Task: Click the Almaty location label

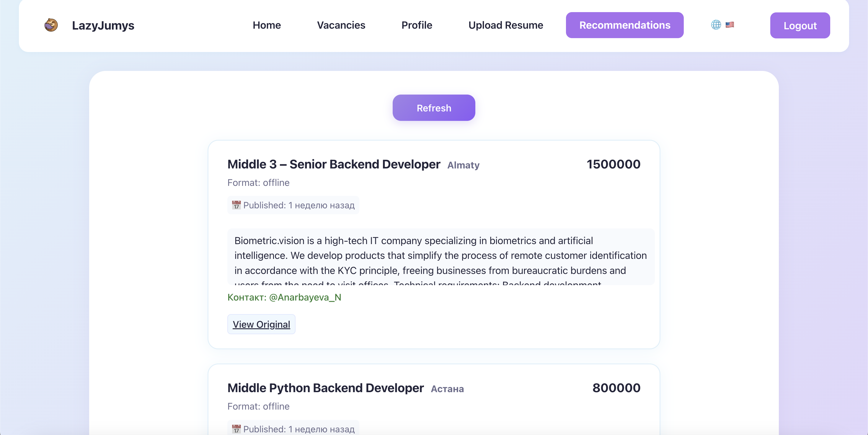Action: (463, 165)
